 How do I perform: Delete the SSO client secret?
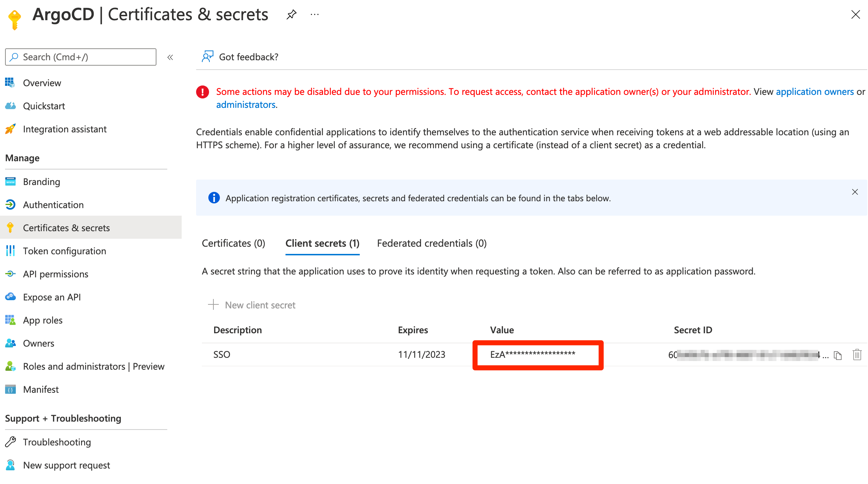[x=857, y=355]
